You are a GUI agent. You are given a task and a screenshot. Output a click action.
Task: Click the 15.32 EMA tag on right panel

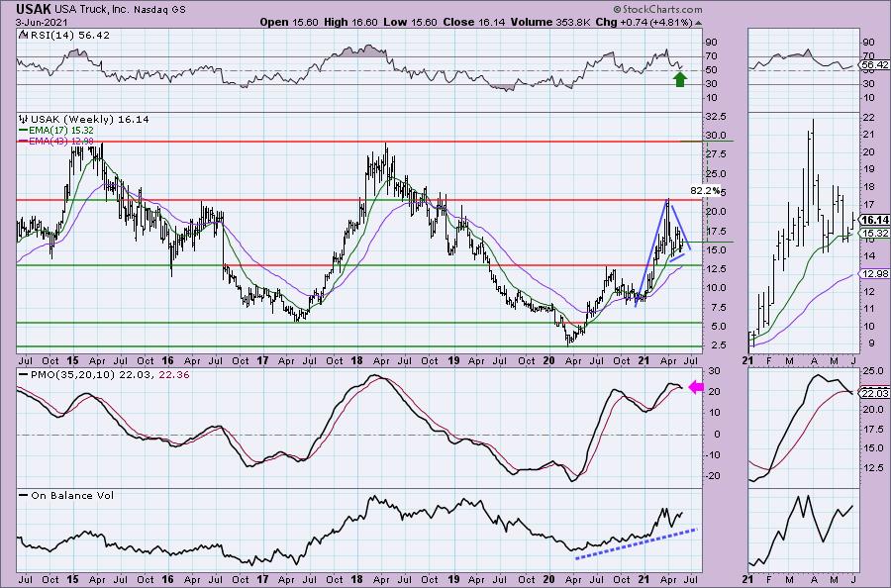pos(875,234)
